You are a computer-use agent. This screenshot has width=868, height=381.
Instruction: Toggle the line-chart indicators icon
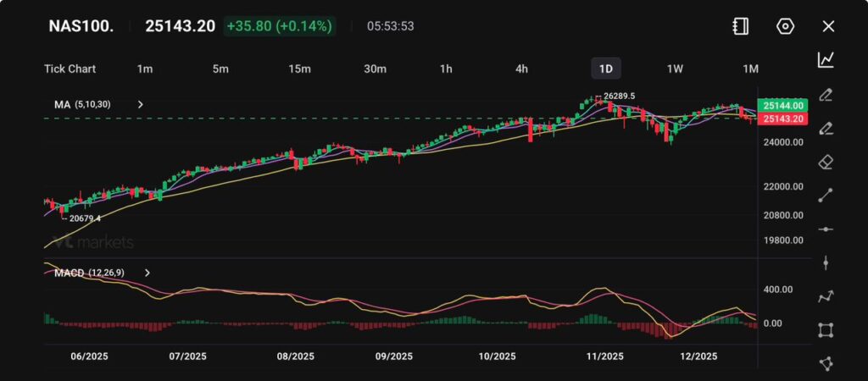click(x=826, y=60)
